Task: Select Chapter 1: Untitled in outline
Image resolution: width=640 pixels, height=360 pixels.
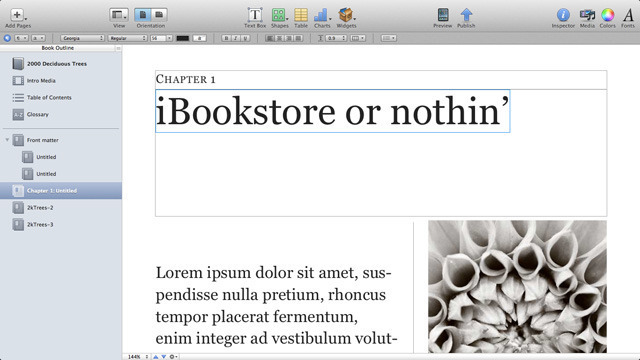Action: click(x=61, y=191)
